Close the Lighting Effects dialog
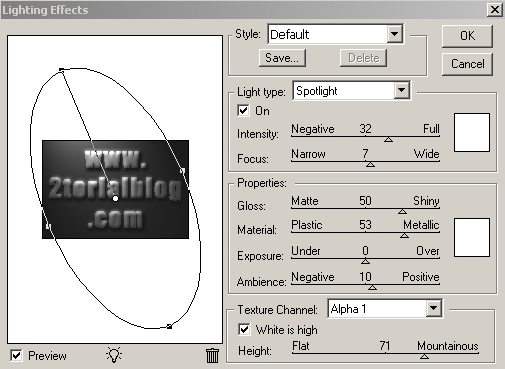Image resolution: width=505 pixels, height=369 pixels. (495, 10)
